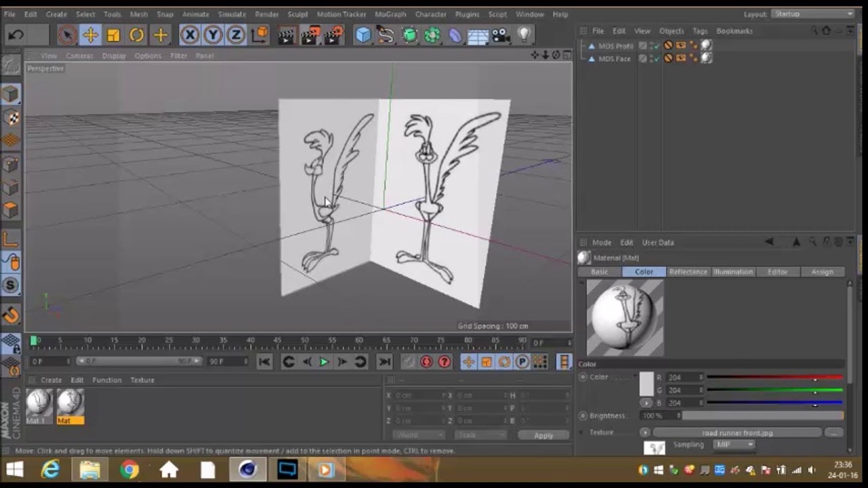Select the Mat.1 material thumbnail
868x488 pixels.
tap(39, 403)
